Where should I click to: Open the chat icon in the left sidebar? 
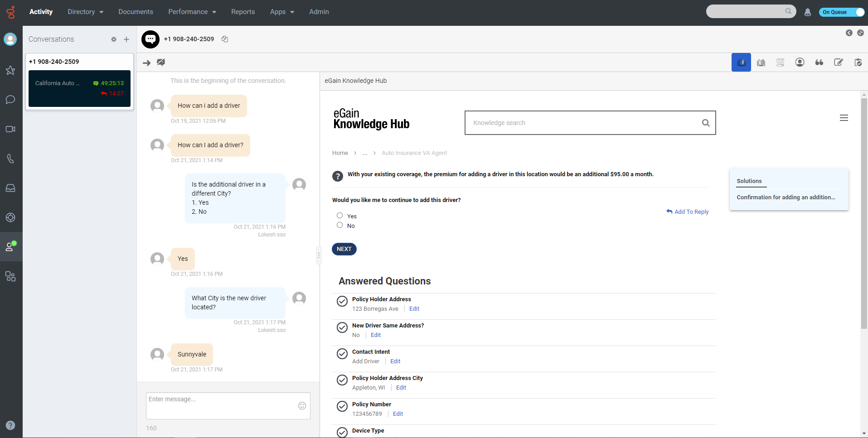10,100
